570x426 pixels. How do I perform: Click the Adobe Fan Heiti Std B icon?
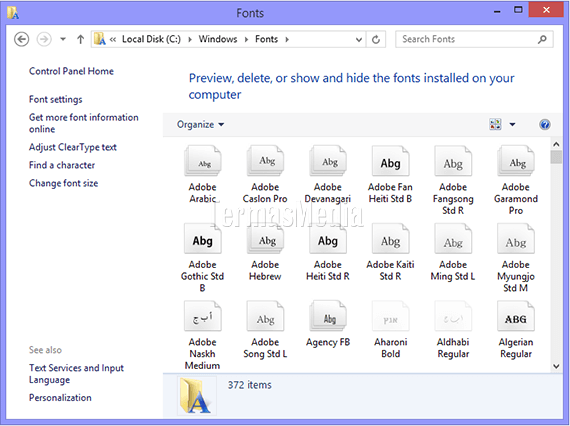click(390, 160)
